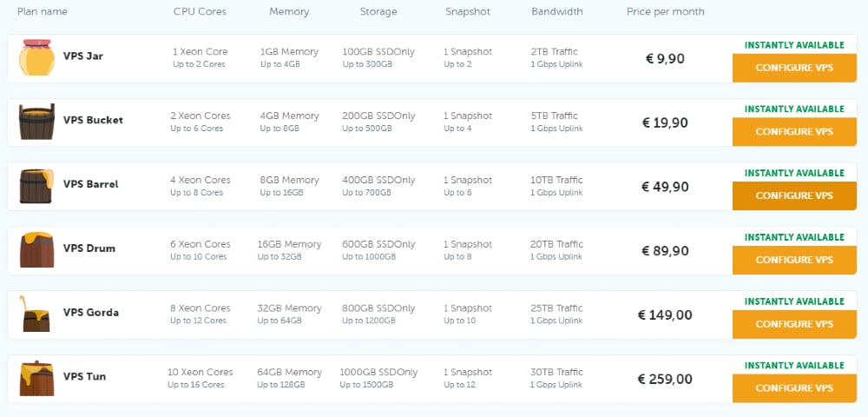The image size is (868, 417).
Task: Click the VPS Gorda honey pot icon
Action: pos(35,314)
